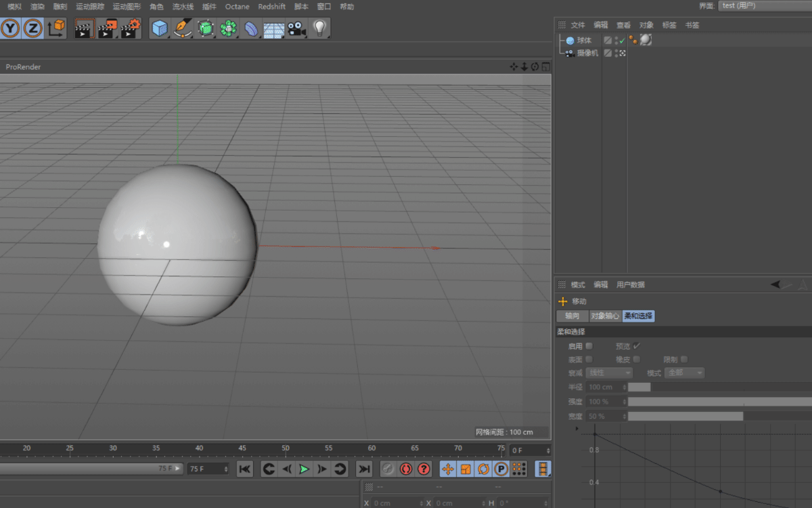Screen dimensions: 812x508
Task: Toggle the green checkmark on 球体 object
Action: click(x=622, y=41)
